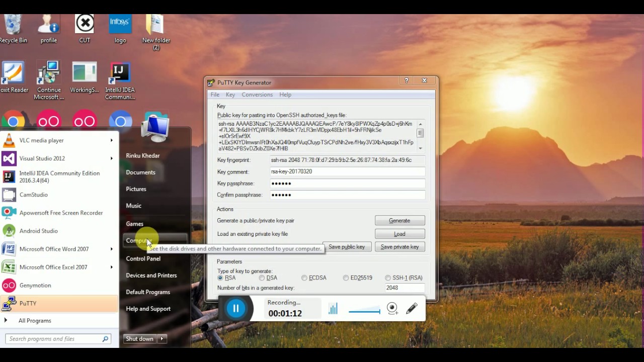
Task: Select the ED25519 key type radio button
Action: pos(346,278)
